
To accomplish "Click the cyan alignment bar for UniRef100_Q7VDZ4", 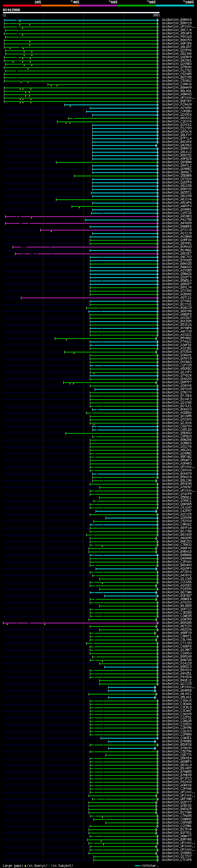I will pyautogui.click(x=124, y=375).
